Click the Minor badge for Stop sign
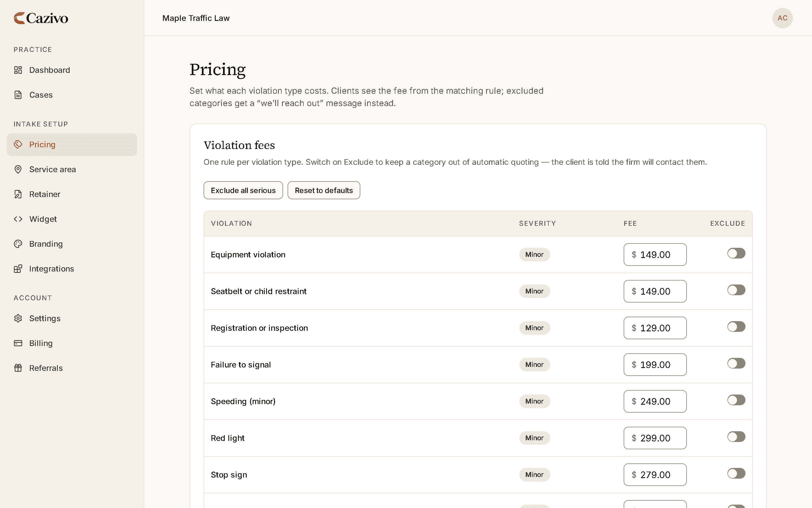Image resolution: width=812 pixels, height=508 pixels. coord(535,475)
